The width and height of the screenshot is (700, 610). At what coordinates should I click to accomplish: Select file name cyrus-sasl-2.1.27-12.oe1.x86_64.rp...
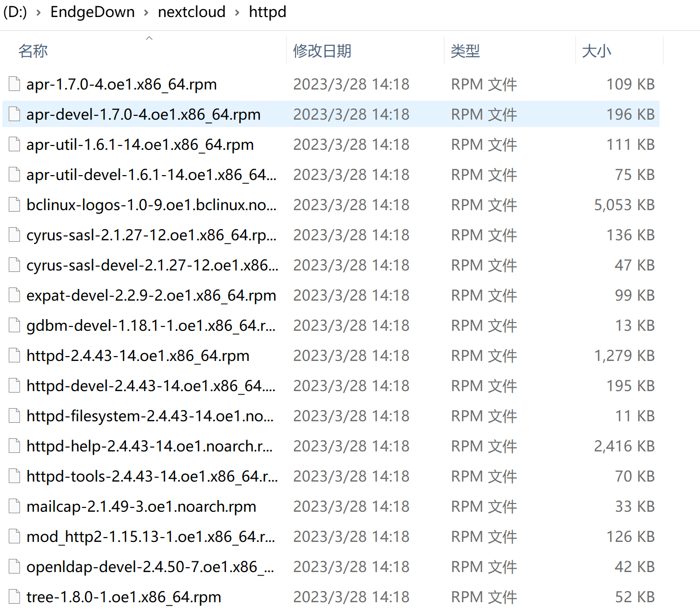pyautogui.click(x=151, y=235)
